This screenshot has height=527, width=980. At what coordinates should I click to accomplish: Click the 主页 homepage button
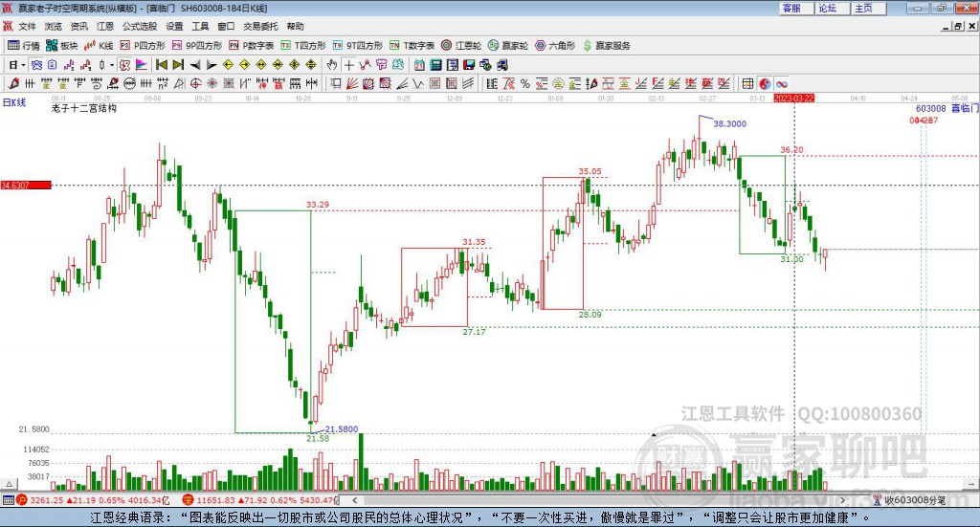(869, 8)
